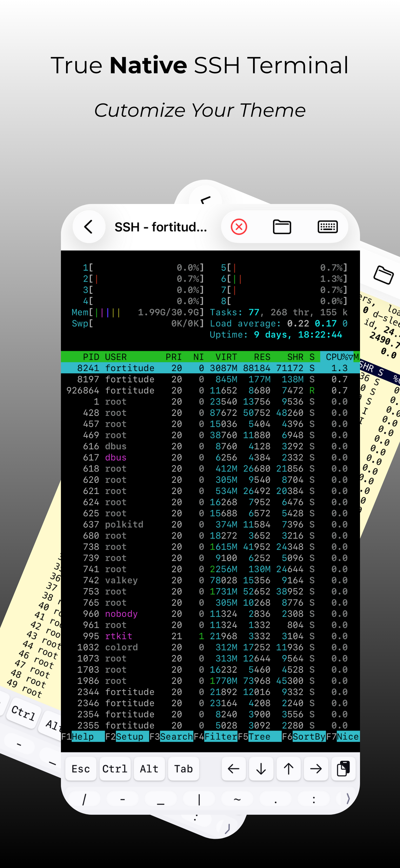
Task: Click the SSH - fortitud... session title
Action: point(161,227)
